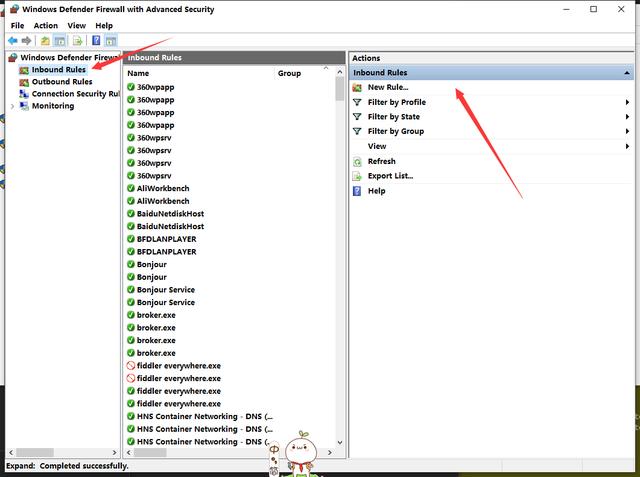Sort by the Name column header
Screen dimensions: 640x477
[x=138, y=73]
